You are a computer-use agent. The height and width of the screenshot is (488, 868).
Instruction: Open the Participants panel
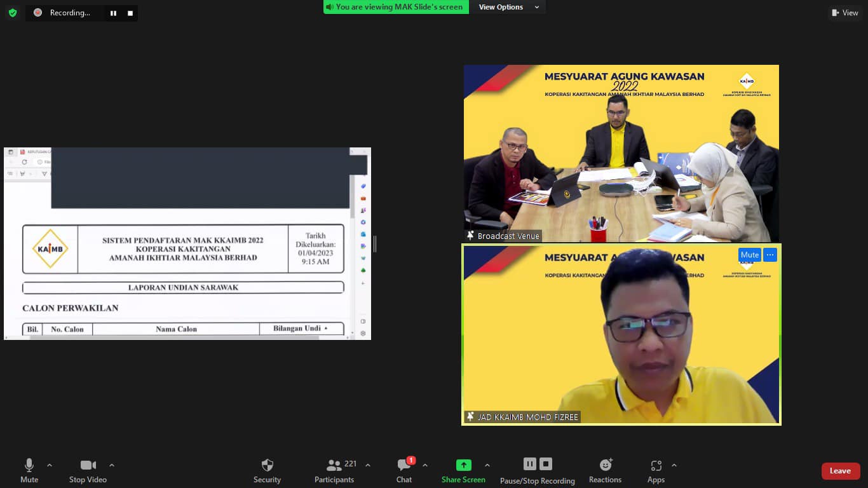(x=334, y=471)
